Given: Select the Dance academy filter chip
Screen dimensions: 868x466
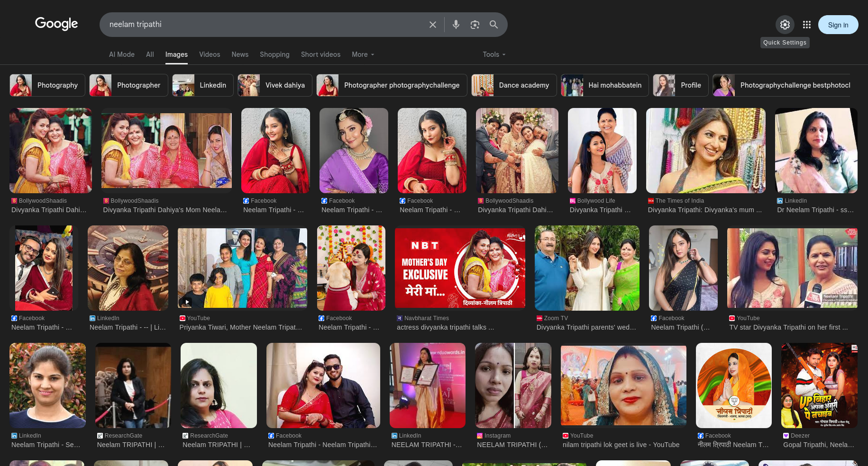Looking at the screenshot, I should tap(514, 85).
